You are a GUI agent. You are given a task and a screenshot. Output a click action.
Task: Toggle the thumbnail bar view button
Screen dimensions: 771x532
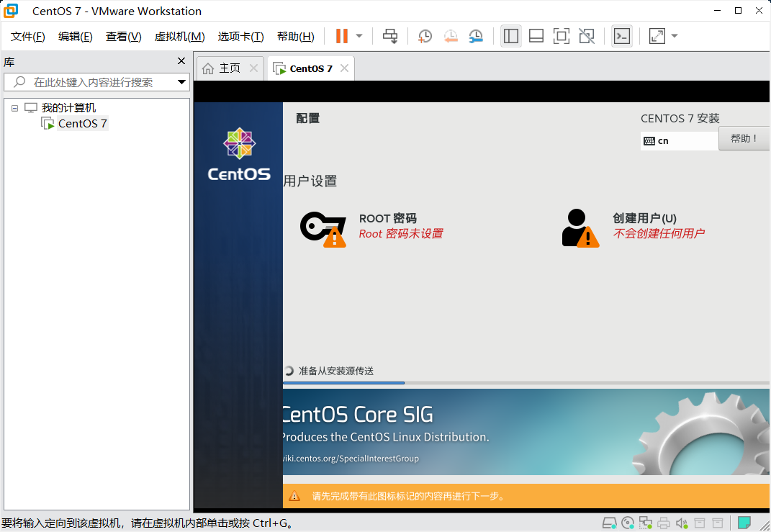(536, 36)
